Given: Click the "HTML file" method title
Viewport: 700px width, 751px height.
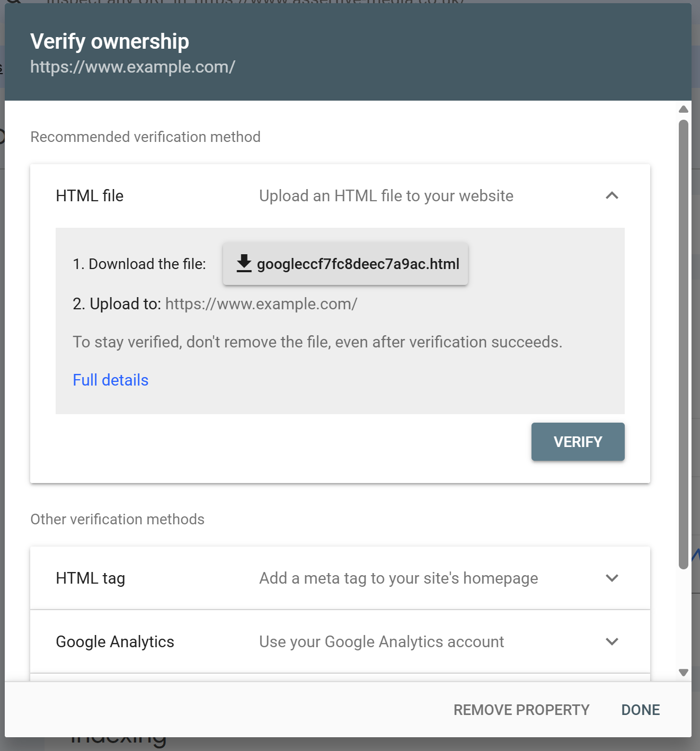Looking at the screenshot, I should [x=90, y=195].
